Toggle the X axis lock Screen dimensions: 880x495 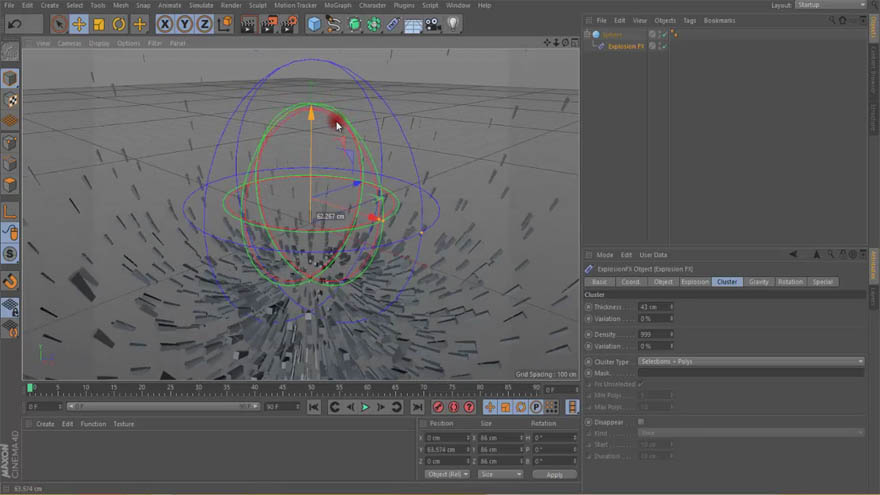tap(164, 24)
